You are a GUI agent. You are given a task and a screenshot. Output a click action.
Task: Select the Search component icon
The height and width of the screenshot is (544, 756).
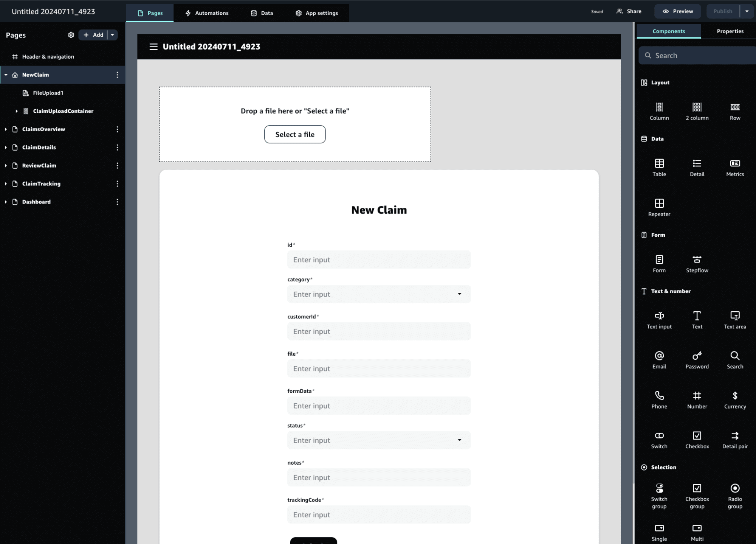735,356
